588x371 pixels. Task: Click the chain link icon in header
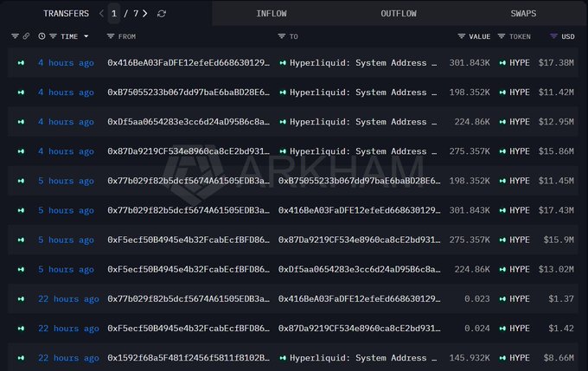pyautogui.click(x=26, y=36)
